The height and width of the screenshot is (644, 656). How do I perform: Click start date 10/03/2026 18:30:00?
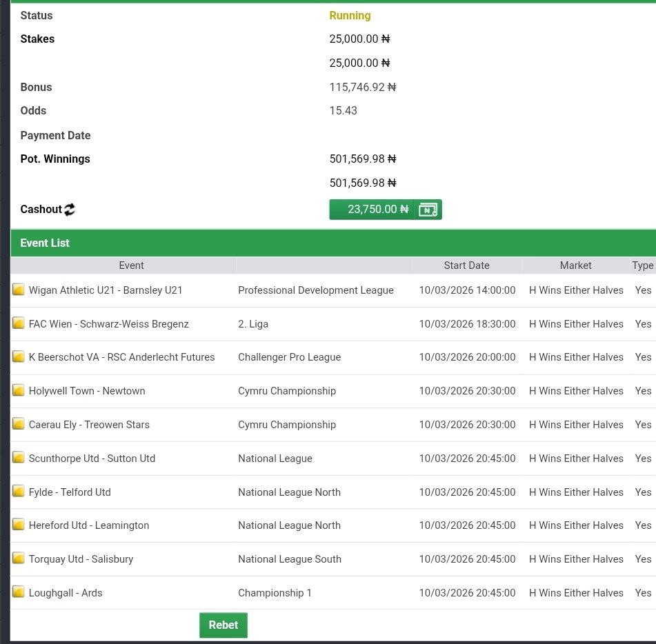coord(467,324)
